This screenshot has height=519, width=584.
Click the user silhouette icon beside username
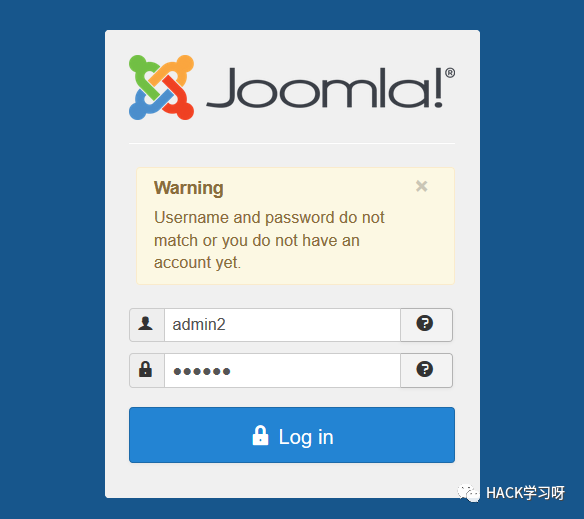coord(145,324)
